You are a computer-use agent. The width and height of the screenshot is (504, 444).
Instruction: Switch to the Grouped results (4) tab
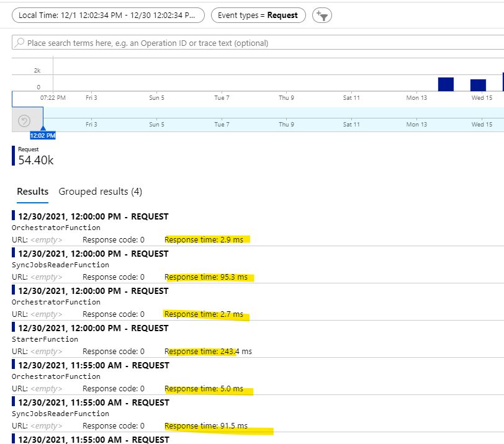[101, 192]
